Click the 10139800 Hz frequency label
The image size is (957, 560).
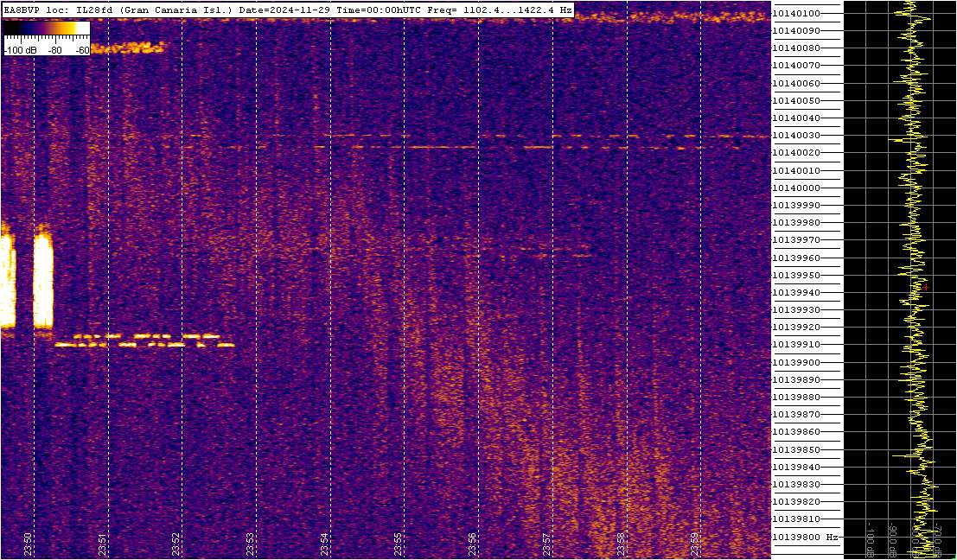[805, 538]
